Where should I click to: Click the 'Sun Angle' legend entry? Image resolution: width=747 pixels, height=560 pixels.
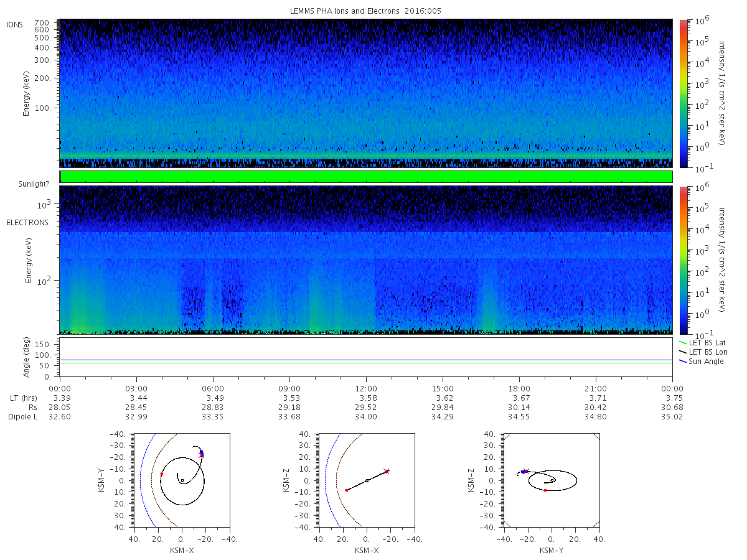click(702, 362)
